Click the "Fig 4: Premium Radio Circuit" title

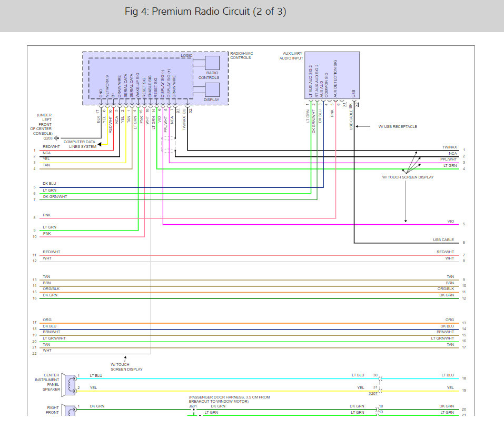pos(205,12)
